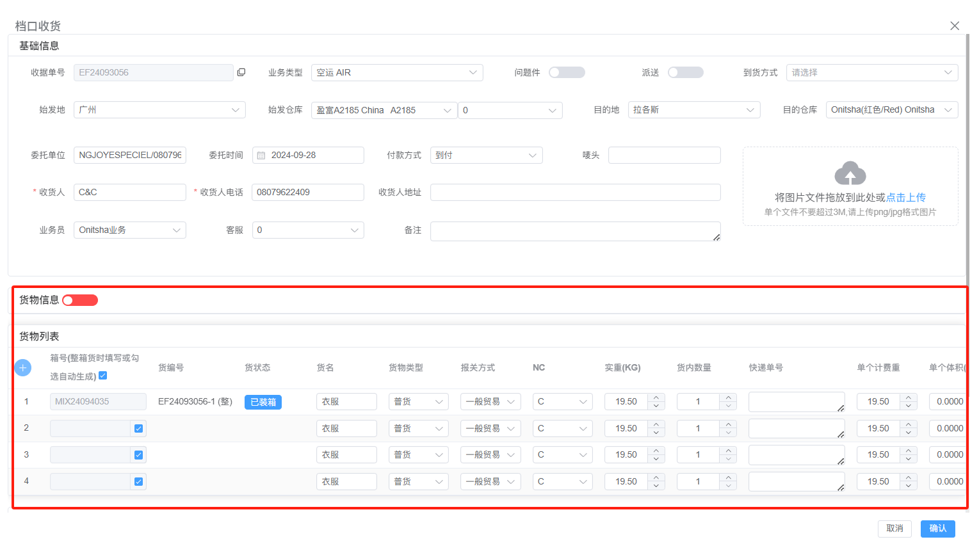The width and height of the screenshot is (979, 560).
Task: Click the 收货人地址 input field
Action: point(576,193)
